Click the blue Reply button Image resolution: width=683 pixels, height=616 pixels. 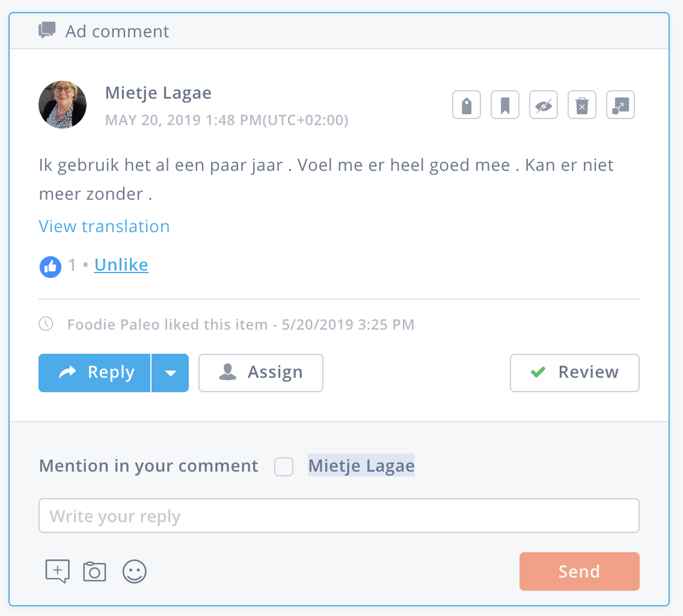click(94, 373)
